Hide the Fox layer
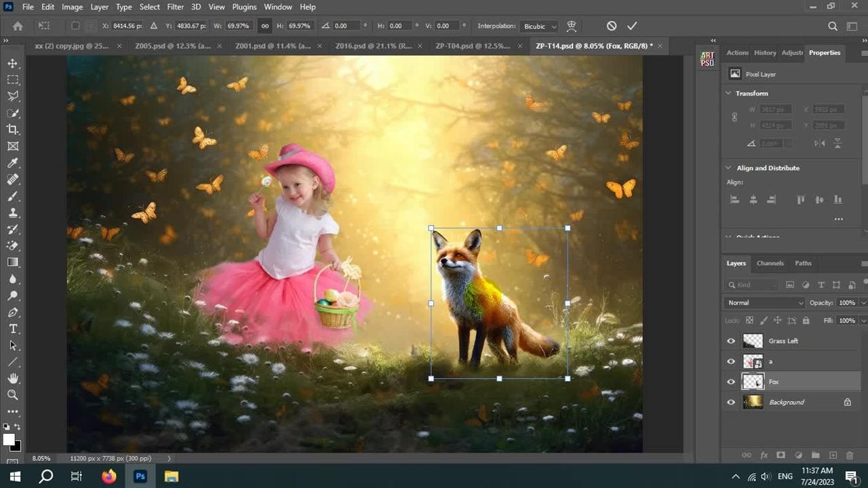Image resolution: width=868 pixels, height=488 pixels. coord(731,382)
